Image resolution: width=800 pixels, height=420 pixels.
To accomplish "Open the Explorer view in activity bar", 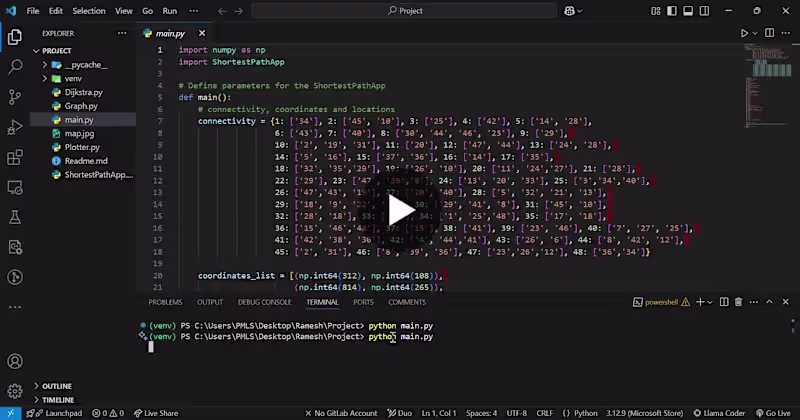I will pyautogui.click(x=15, y=37).
